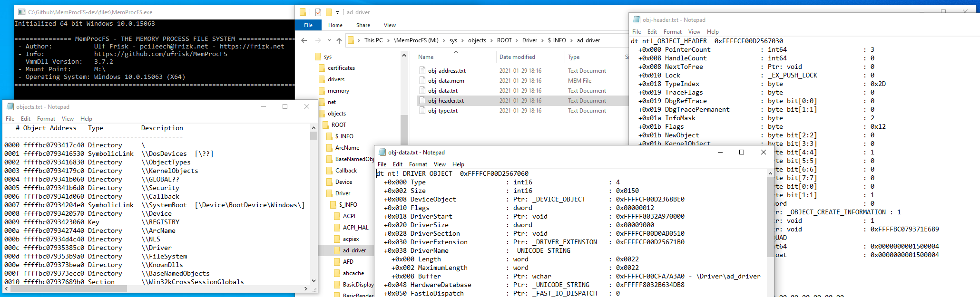The image size is (980, 297).
Task: Click the certificates folder icon in tree
Action: click(x=322, y=68)
